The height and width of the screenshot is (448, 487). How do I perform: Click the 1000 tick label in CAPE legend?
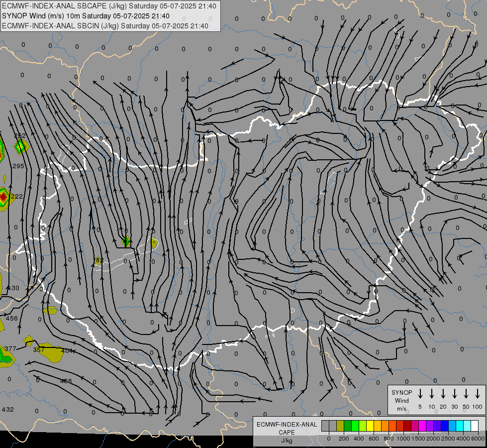(403, 439)
